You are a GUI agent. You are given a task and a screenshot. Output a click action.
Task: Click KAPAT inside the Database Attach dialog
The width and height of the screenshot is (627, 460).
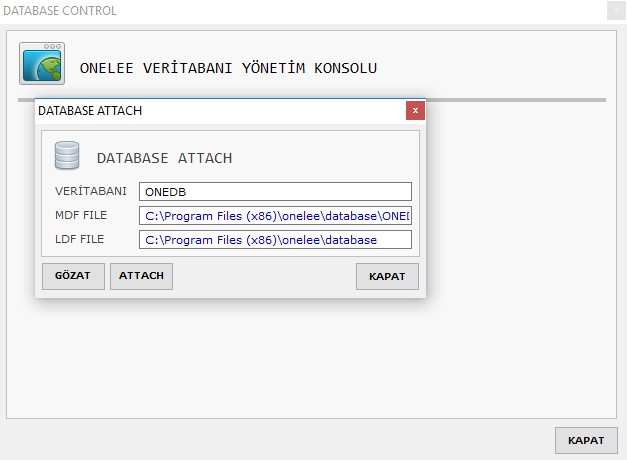(387, 276)
